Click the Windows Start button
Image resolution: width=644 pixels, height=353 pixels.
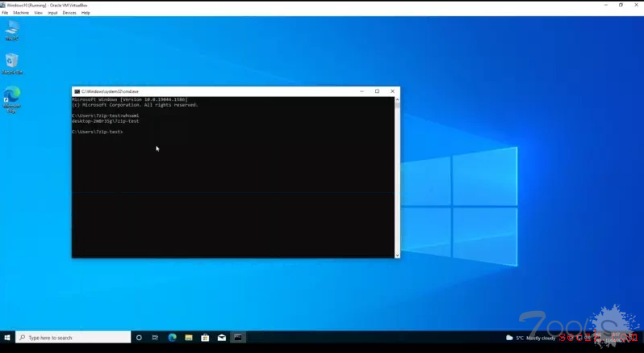click(x=7, y=338)
